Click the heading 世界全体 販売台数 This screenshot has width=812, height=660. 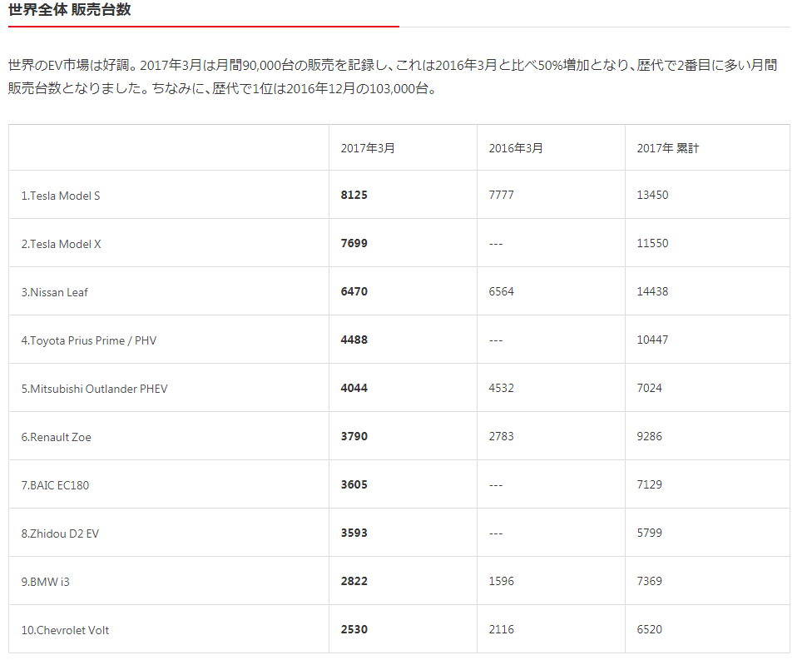[x=69, y=9]
